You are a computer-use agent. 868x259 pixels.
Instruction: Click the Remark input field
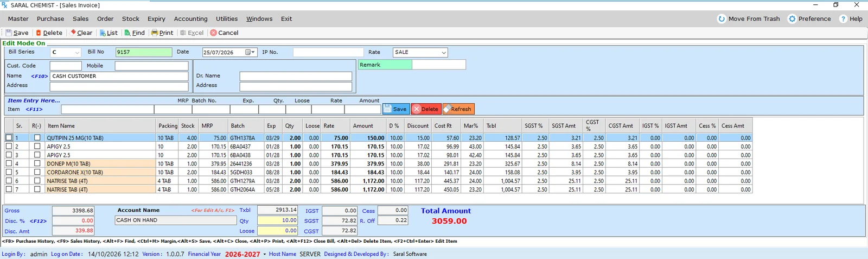click(438, 65)
